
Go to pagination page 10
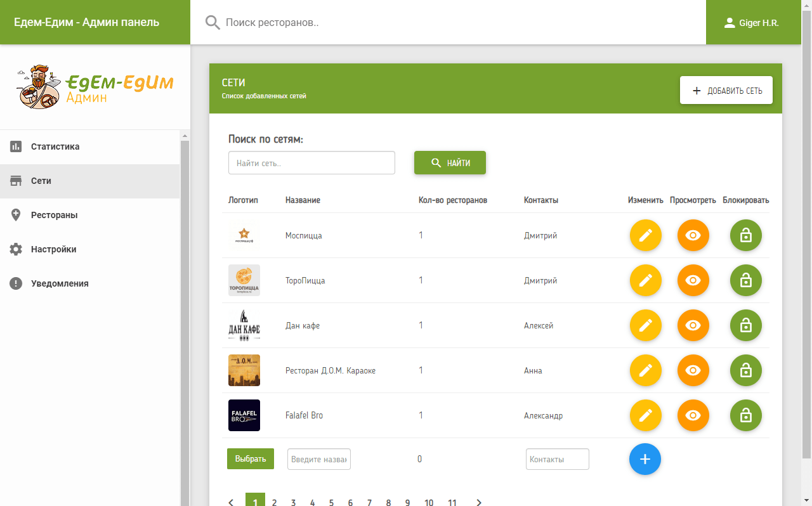[x=429, y=502]
